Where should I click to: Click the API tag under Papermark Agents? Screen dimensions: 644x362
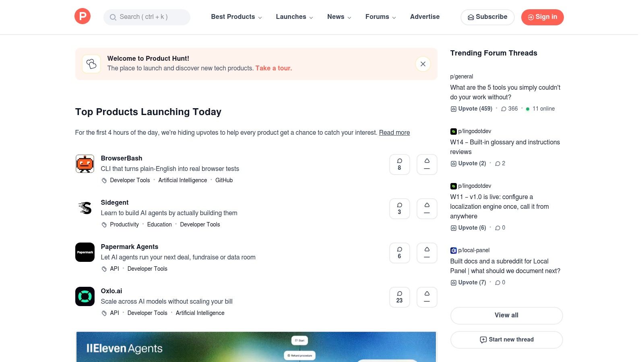pyautogui.click(x=115, y=269)
